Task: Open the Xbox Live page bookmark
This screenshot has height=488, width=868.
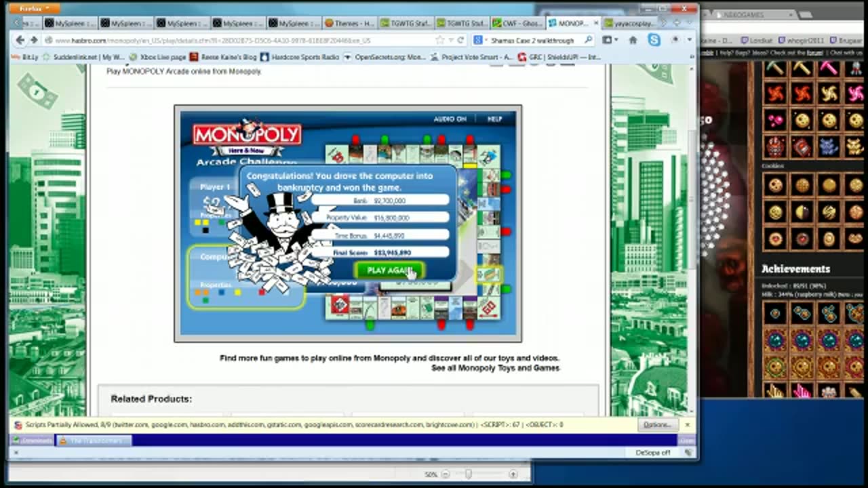Action: 157,57
